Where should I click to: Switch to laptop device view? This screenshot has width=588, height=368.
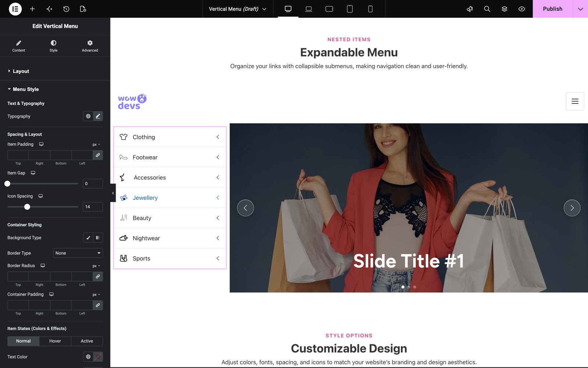point(309,9)
